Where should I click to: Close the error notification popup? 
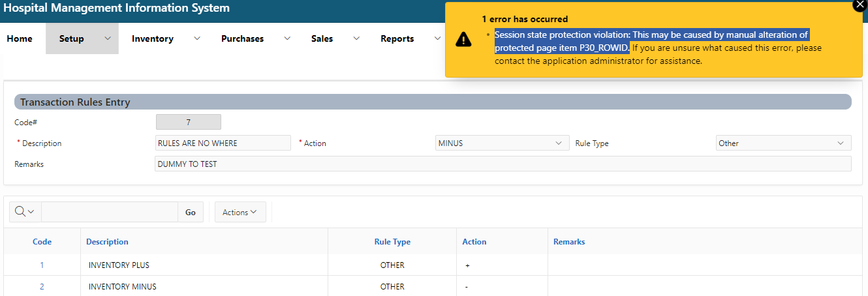[x=860, y=5]
